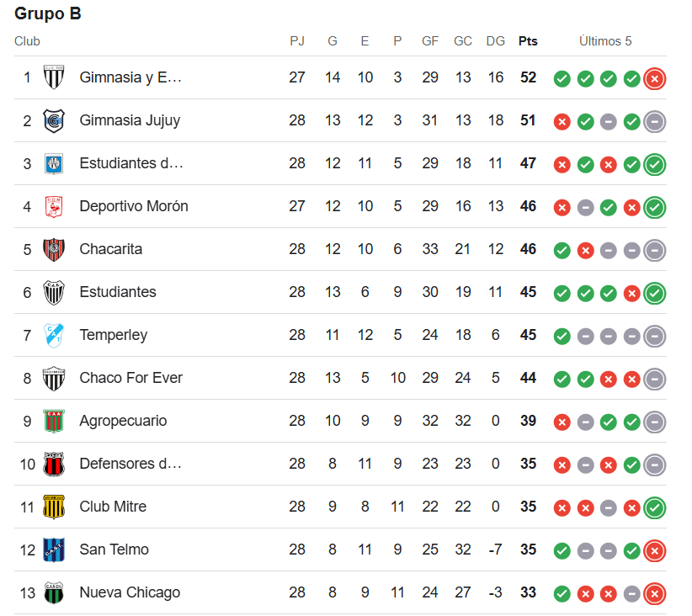Click Gimnasia Jujuy latest draw result icon
Screen dimensions: 692x616
point(654,122)
